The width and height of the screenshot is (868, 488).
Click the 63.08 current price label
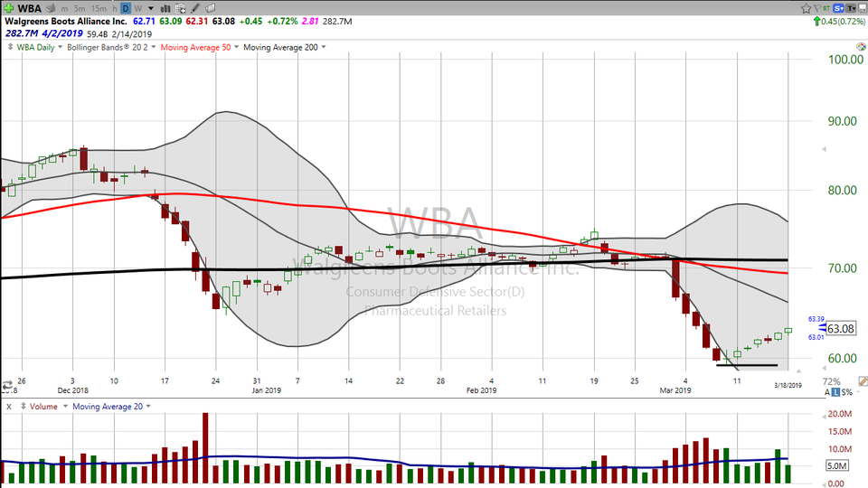click(x=840, y=329)
